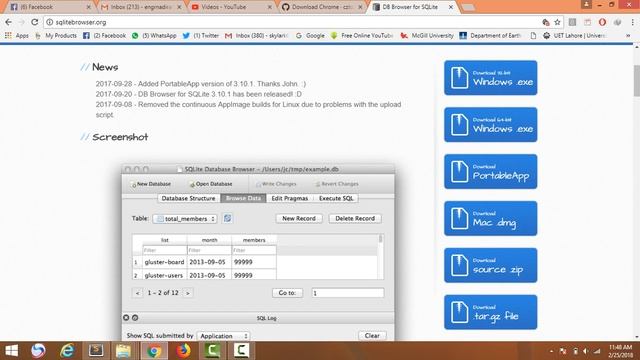Click the SQLite Database Browser screenshot image
The width and height of the screenshot is (640, 360).
[258, 252]
